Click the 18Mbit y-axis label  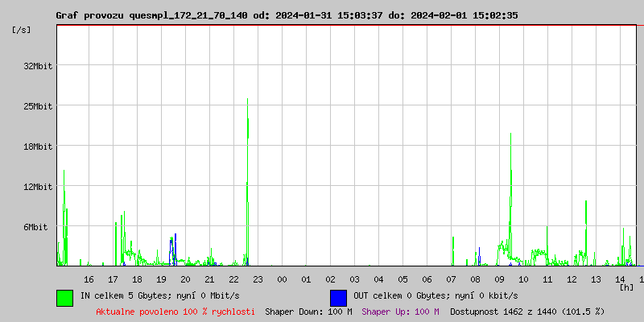point(37,147)
